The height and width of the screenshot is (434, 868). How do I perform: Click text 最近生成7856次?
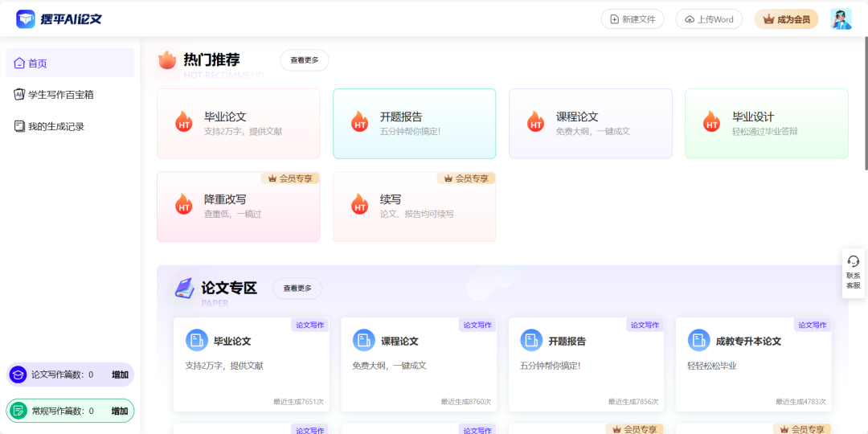(633, 401)
